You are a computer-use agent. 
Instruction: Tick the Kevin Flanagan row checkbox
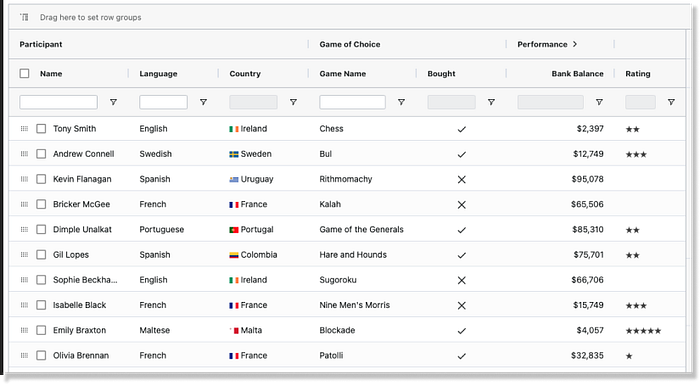click(x=41, y=179)
